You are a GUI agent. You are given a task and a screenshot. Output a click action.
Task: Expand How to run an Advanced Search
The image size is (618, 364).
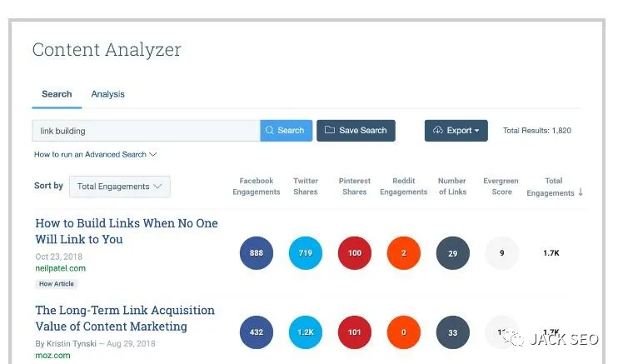95,155
